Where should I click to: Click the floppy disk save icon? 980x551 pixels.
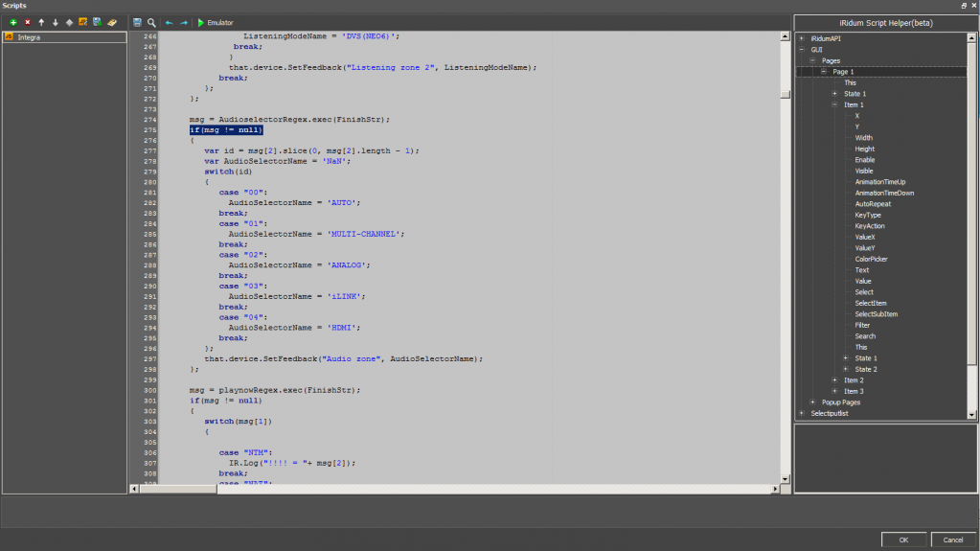[x=138, y=22]
